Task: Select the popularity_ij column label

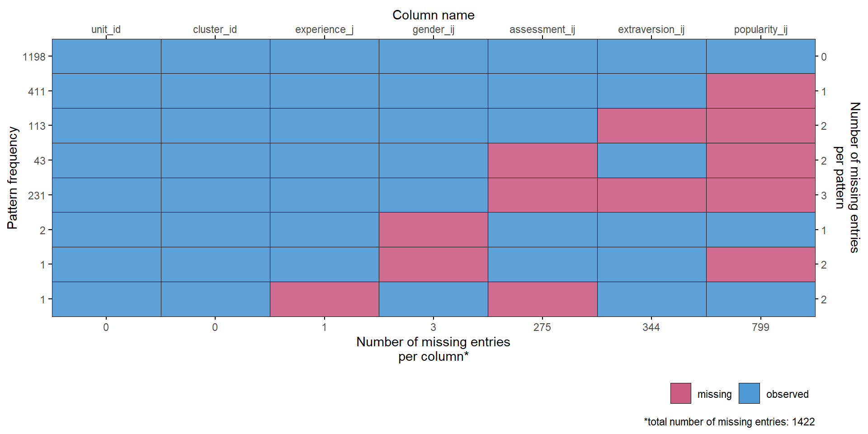Action: (760, 29)
